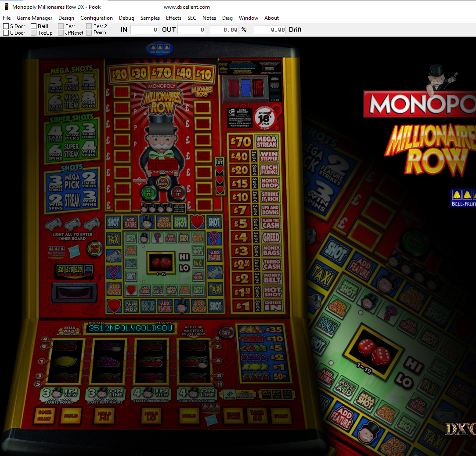Open the SEC menu
The image size is (476, 456).
192,18
